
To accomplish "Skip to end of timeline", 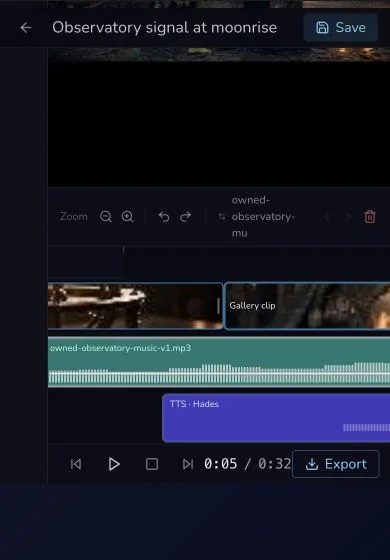I will click(x=188, y=464).
